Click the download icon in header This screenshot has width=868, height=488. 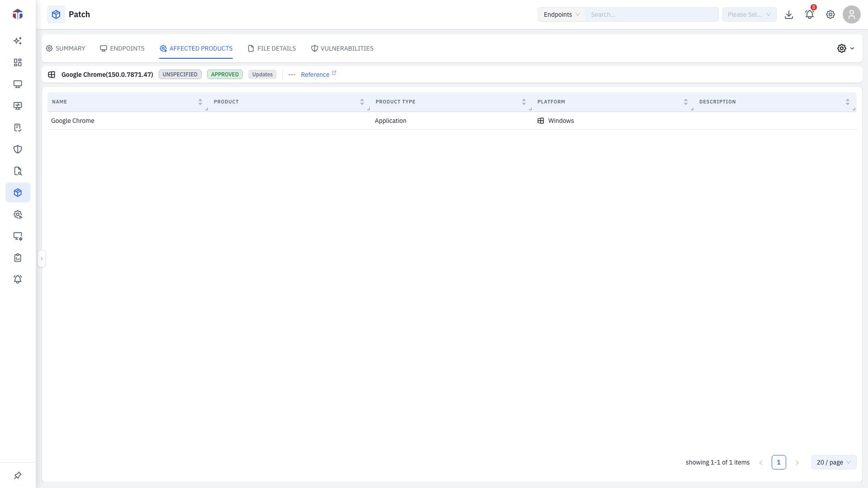click(789, 14)
